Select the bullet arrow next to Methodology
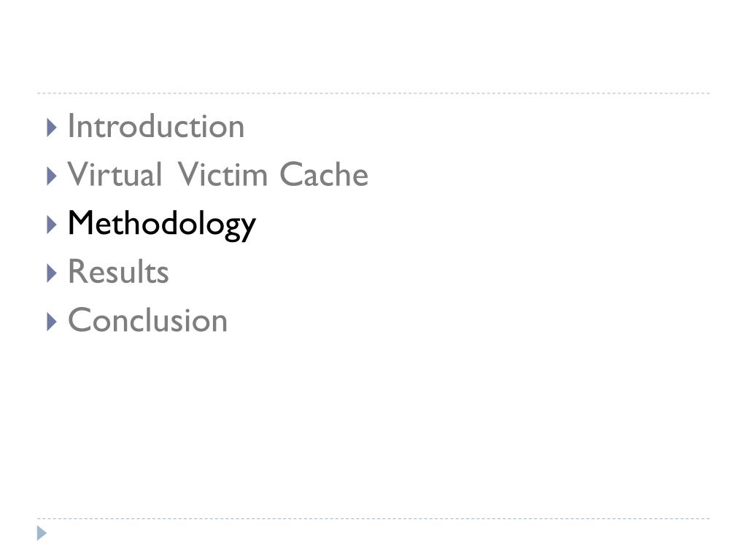The width and height of the screenshot is (747, 560). coord(51,225)
